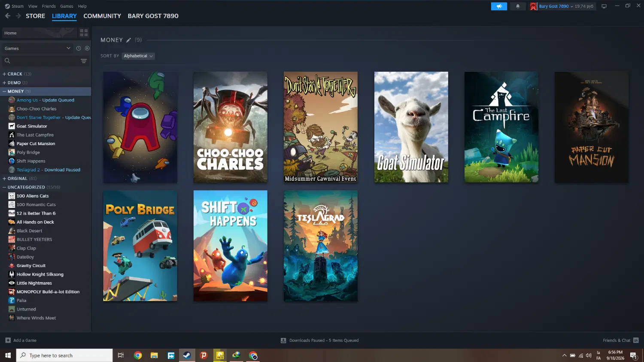Image resolution: width=644 pixels, height=362 pixels.
Task: Show hidden system tray icons
Action: [x=564, y=356]
